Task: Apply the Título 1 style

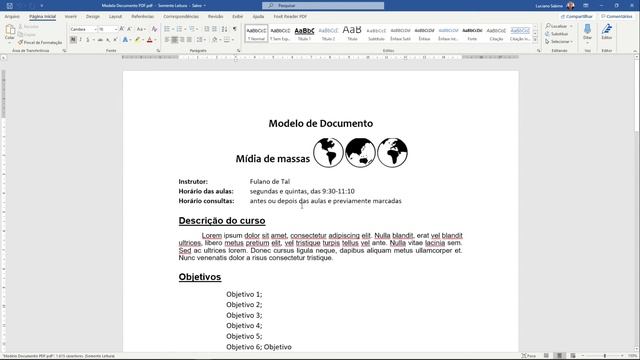Action: click(x=304, y=33)
